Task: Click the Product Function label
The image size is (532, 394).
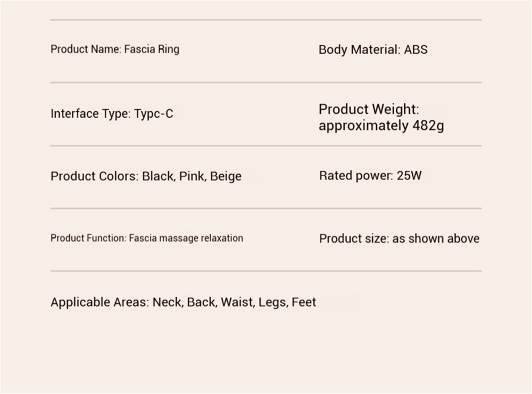Action: (88, 238)
